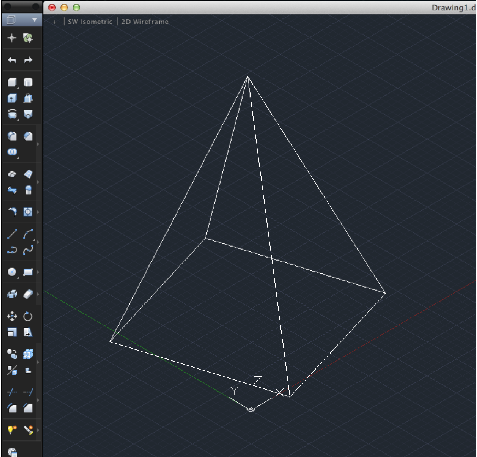Expand the solid editing tools flyout arrow

click(38, 144)
